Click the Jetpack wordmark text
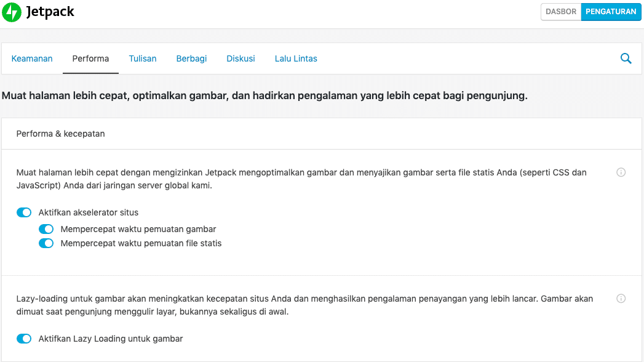The image size is (644, 362). point(50,12)
